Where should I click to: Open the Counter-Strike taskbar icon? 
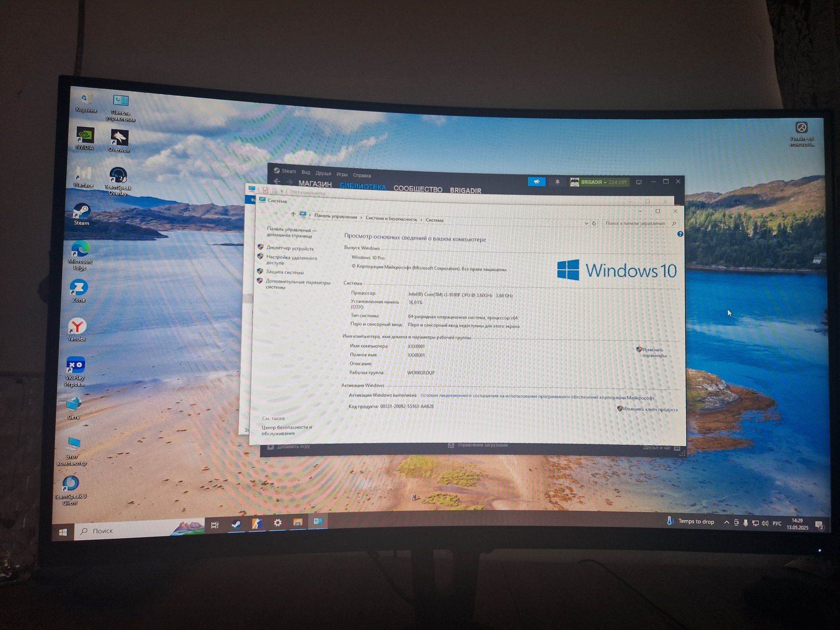click(257, 523)
